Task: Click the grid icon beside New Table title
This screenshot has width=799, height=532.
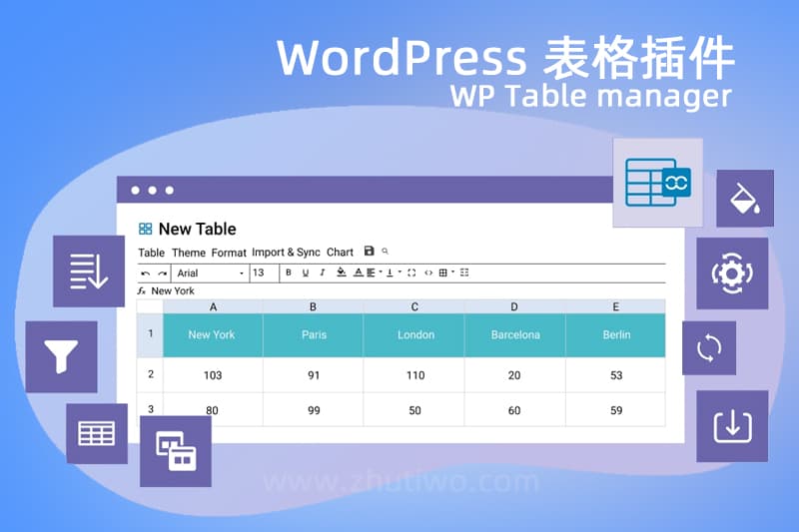Action: coord(145,229)
